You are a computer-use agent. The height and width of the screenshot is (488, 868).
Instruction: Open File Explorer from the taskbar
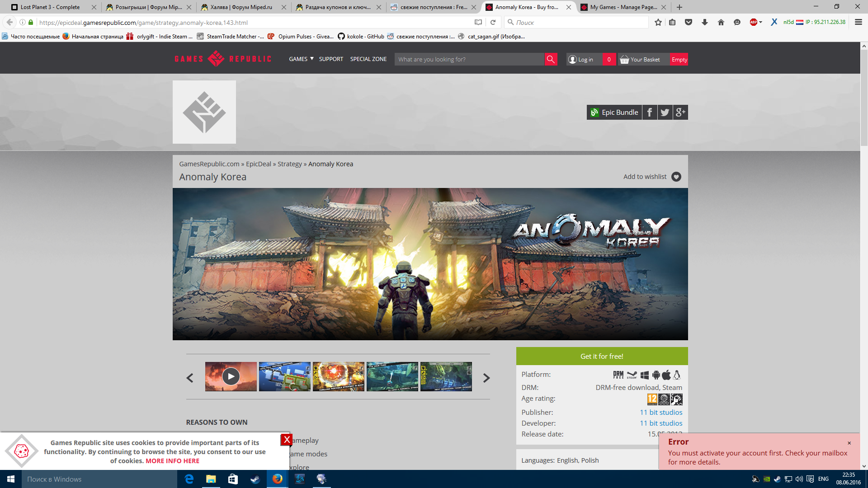(x=211, y=479)
